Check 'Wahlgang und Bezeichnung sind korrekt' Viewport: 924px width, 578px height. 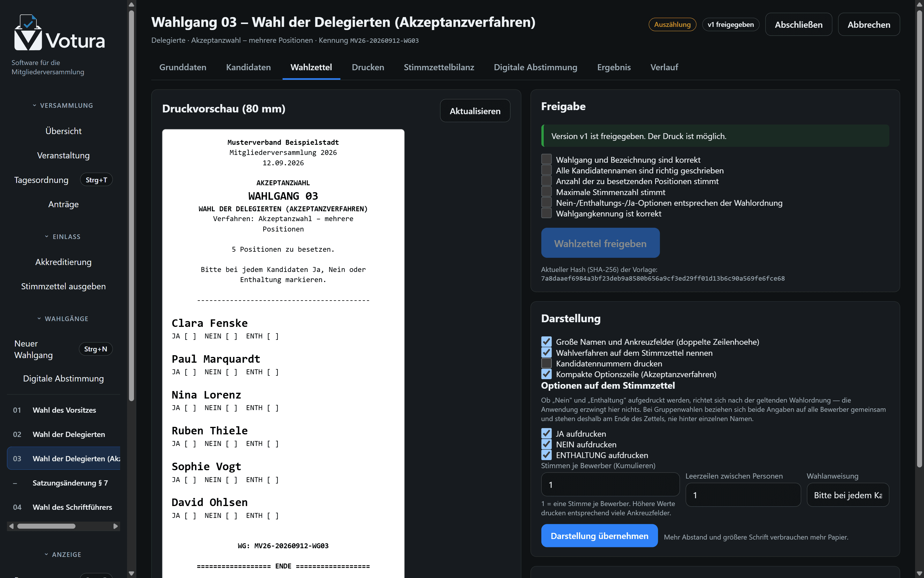[x=546, y=160]
